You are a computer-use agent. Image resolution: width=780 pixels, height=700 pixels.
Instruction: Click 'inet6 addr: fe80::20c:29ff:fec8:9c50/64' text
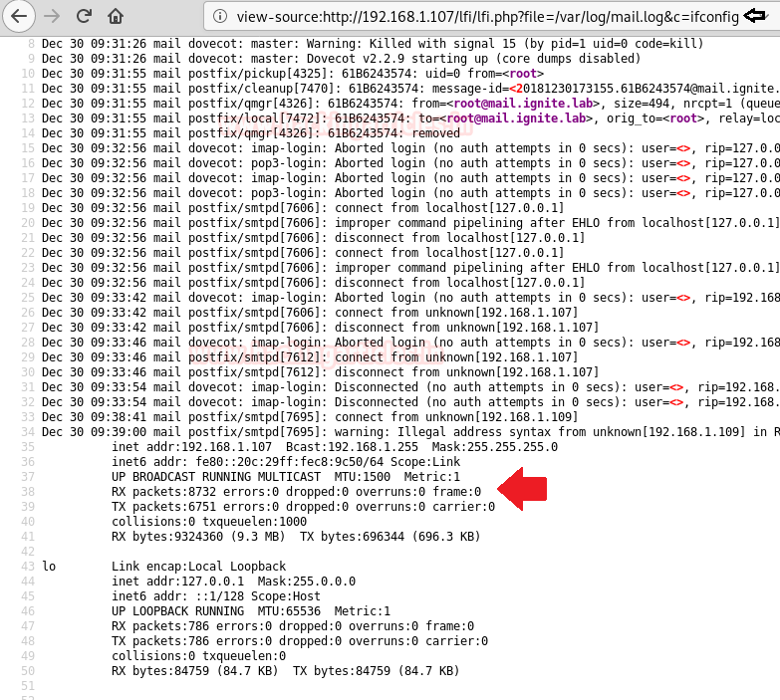pyautogui.click(x=247, y=462)
